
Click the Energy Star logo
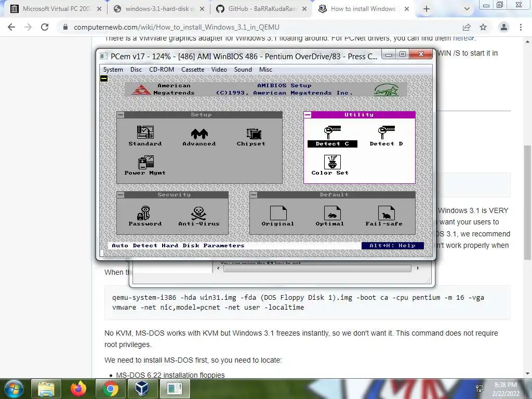tap(386, 90)
